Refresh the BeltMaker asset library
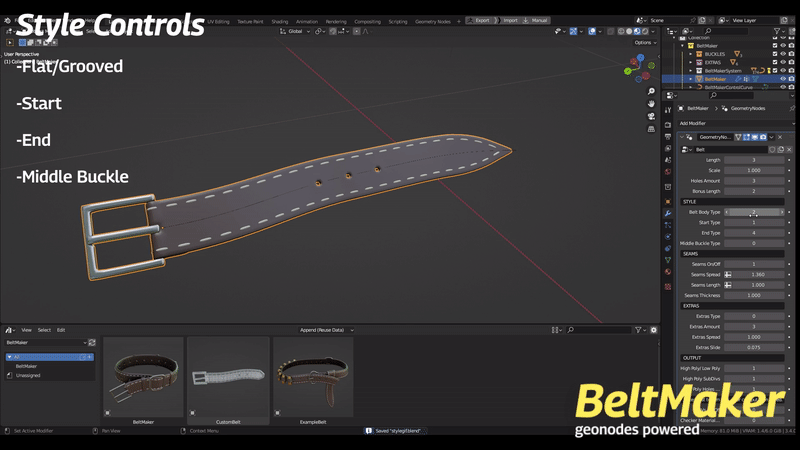Screen dimensions: 800x450 coord(92,342)
